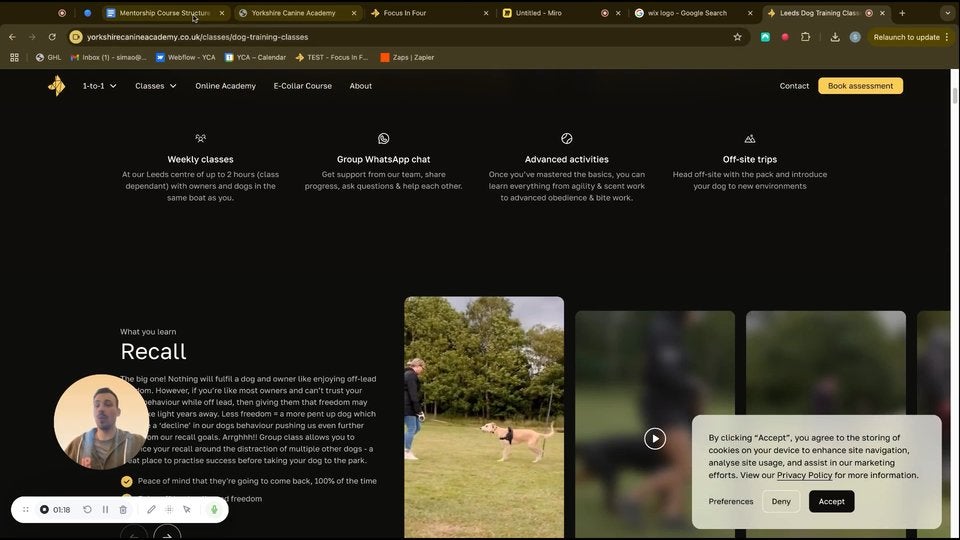This screenshot has height=540, width=960.
Task: Restart the recording with the circular arrow
Action: [88, 509]
